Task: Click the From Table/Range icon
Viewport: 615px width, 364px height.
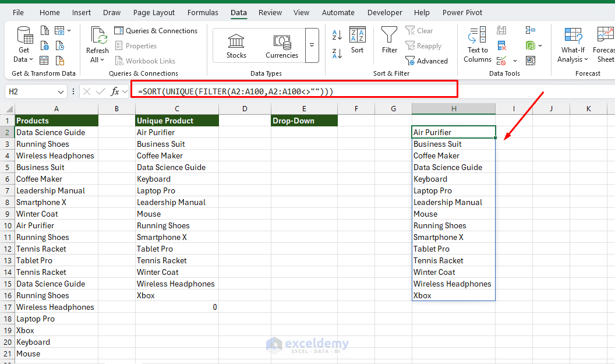Action: coord(45,61)
